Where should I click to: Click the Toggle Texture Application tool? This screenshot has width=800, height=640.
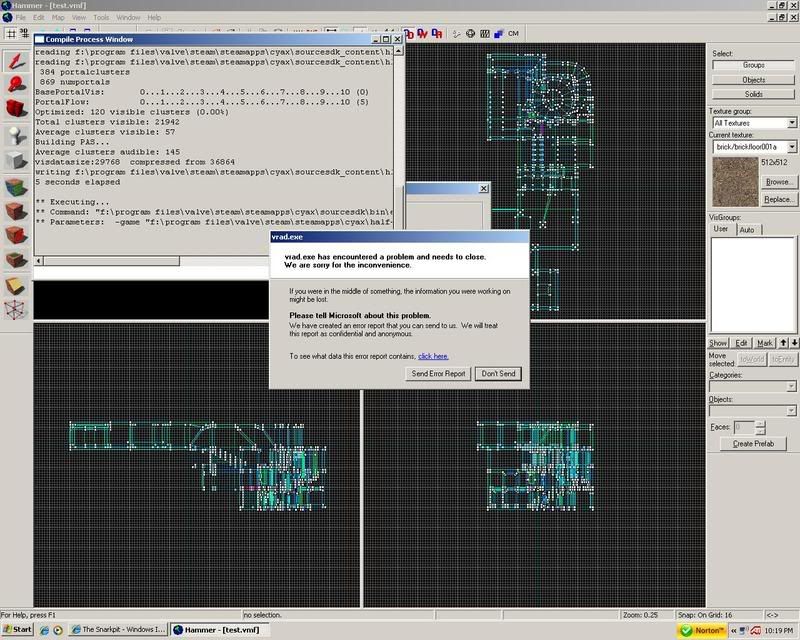tap(16, 186)
